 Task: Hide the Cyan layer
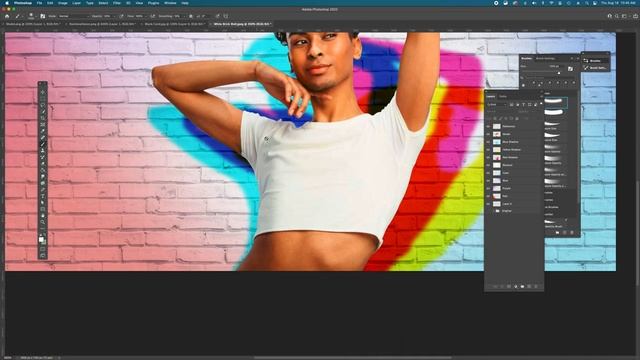click(488, 173)
